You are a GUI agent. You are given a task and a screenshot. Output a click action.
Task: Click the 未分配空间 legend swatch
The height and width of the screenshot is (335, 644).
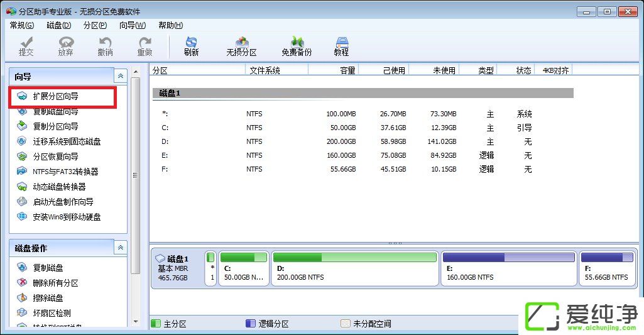click(x=346, y=324)
